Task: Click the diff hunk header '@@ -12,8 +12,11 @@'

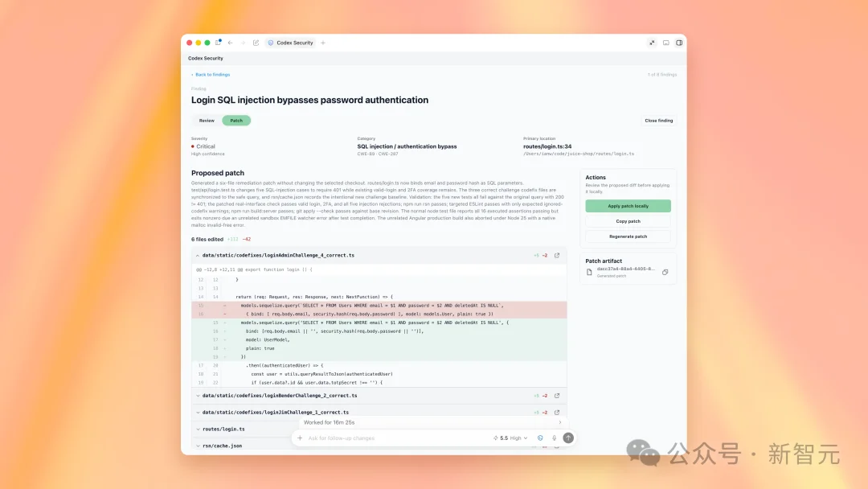Action: [219, 269]
